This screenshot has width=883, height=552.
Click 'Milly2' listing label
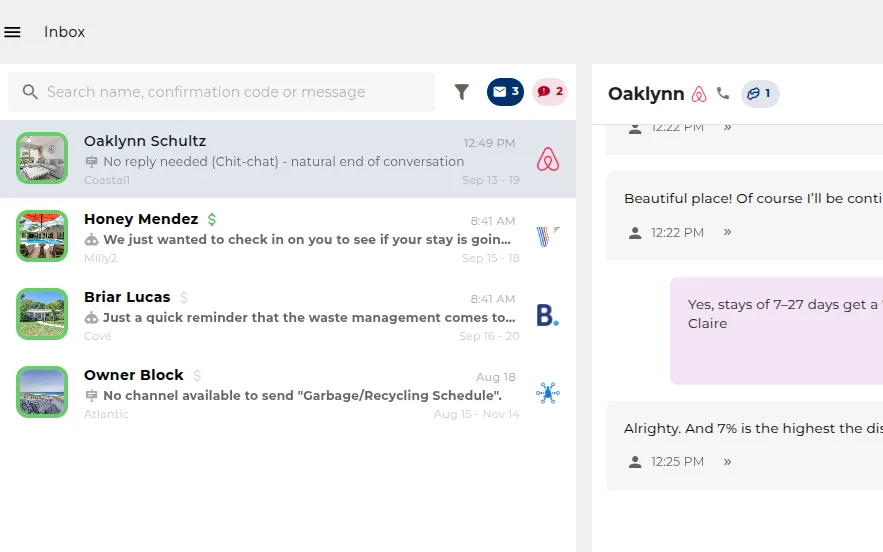pos(100,258)
